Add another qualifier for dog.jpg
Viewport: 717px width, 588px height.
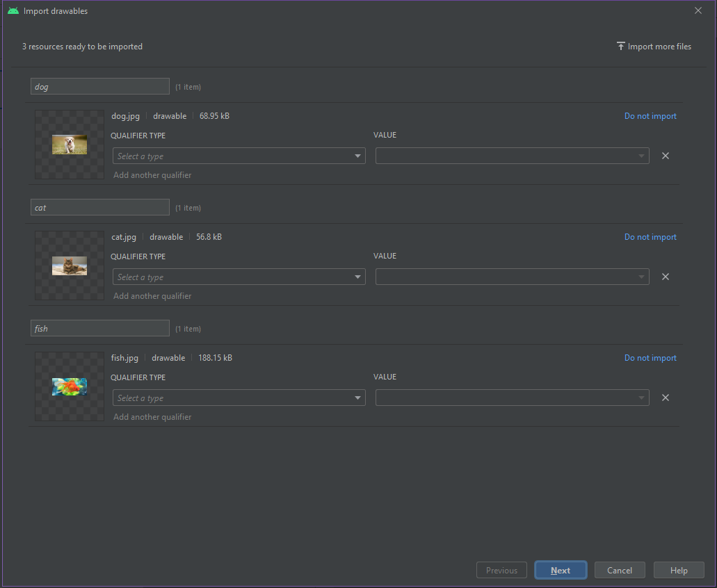152,175
